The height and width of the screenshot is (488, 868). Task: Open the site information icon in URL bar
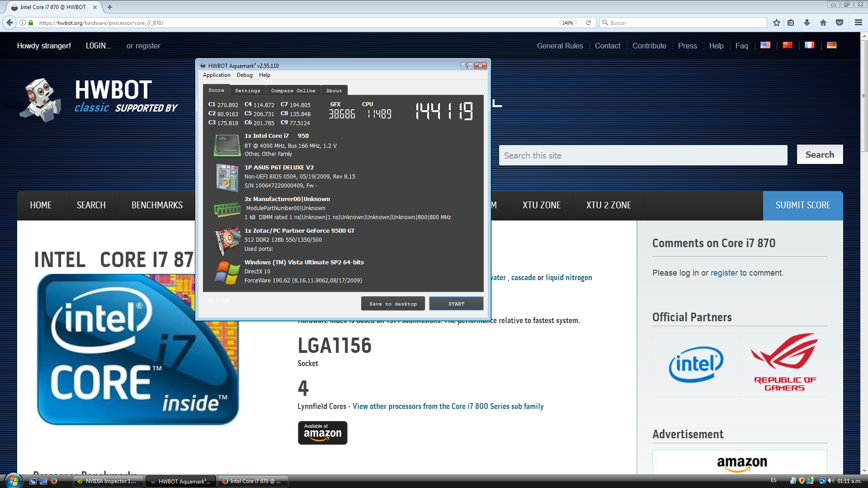point(23,23)
